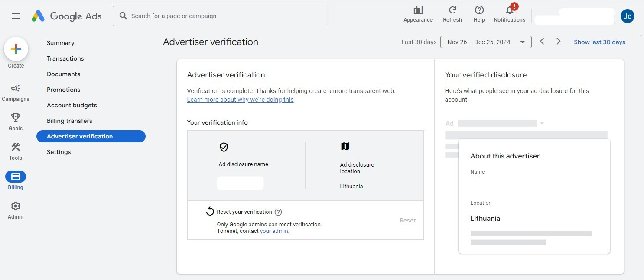The image size is (644, 280).
Task: Open the Help icon menu
Action: pyautogui.click(x=479, y=10)
